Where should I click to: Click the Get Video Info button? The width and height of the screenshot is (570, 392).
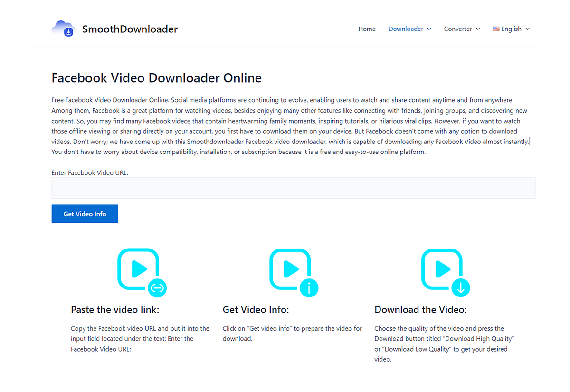point(85,214)
